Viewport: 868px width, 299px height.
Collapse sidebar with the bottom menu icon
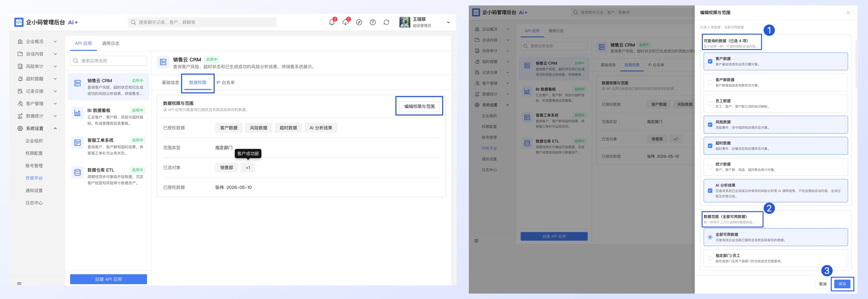[x=19, y=283]
